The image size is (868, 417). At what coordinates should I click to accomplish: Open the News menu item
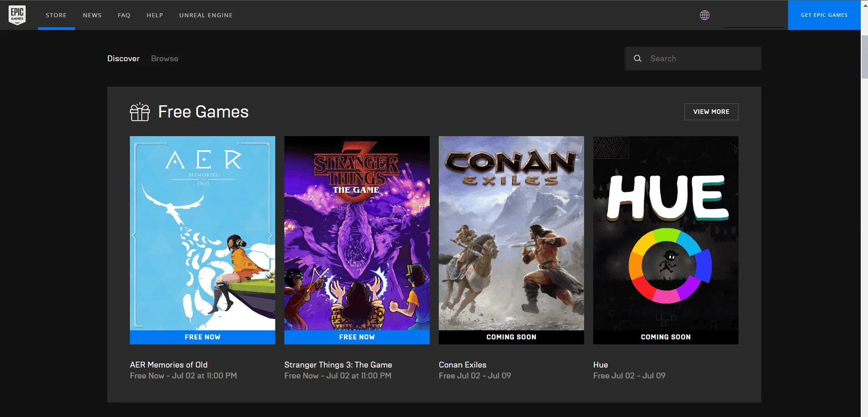92,15
